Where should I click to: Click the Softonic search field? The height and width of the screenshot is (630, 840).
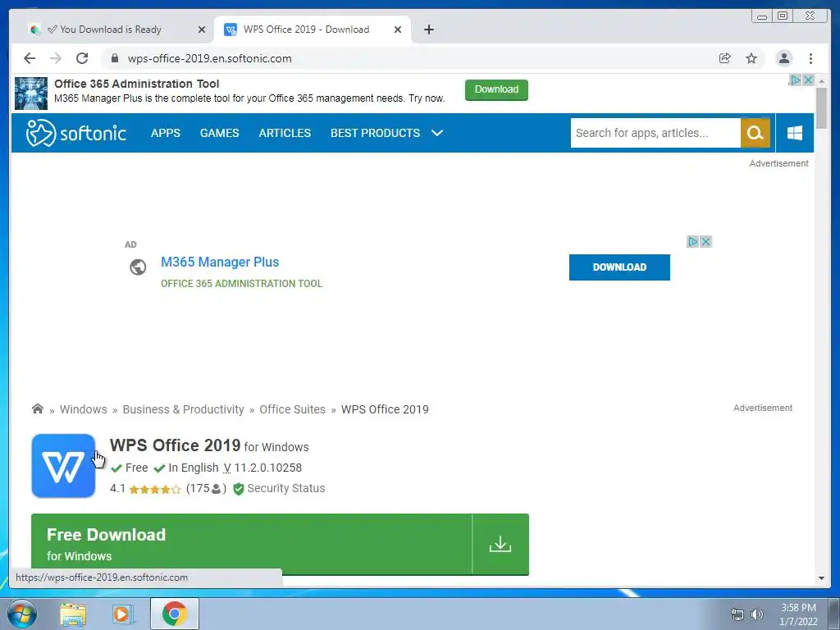point(655,133)
